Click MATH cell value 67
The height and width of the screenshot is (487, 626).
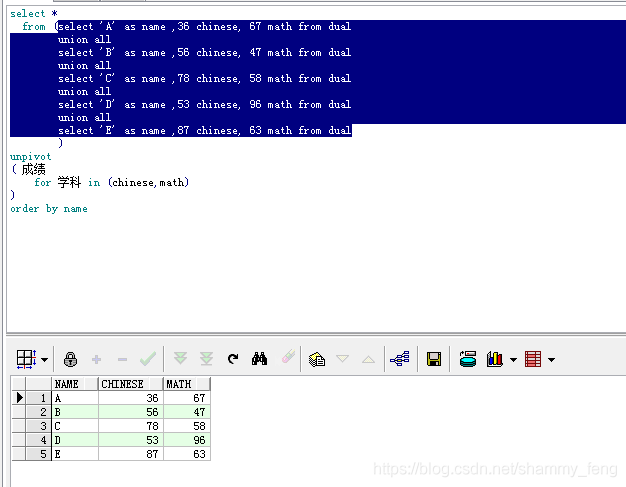click(187, 398)
